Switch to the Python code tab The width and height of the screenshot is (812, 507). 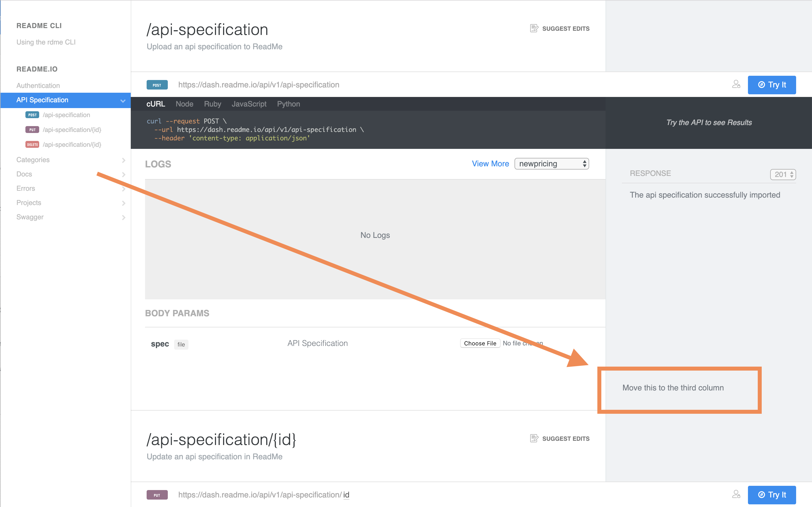(288, 104)
